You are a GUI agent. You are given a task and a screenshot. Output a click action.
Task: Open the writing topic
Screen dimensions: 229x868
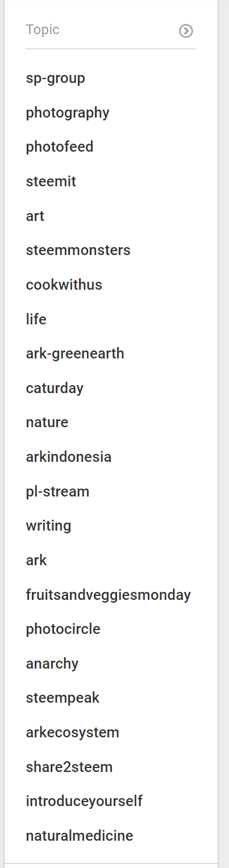(x=48, y=526)
